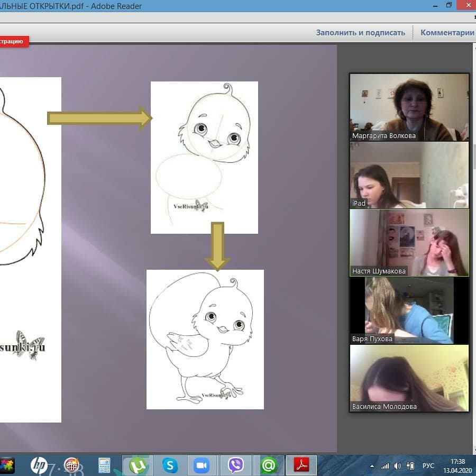This screenshot has width=476, height=476.
Task: Open the clock showing 17:38 in tray
Action: [457, 465]
